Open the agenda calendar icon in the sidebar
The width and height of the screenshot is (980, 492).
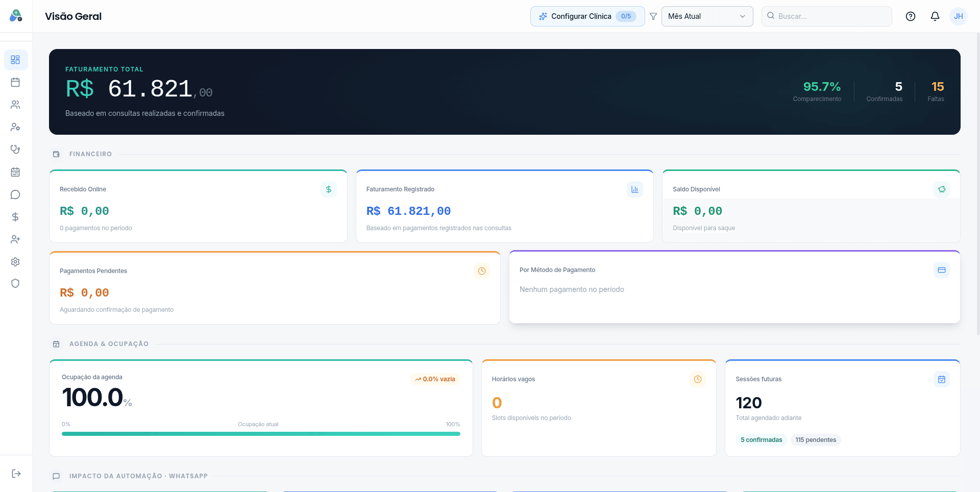[15, 82]
